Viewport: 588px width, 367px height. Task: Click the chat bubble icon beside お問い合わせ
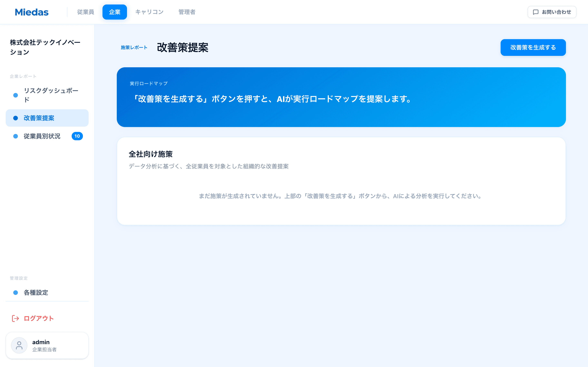[x=536, y=12]
